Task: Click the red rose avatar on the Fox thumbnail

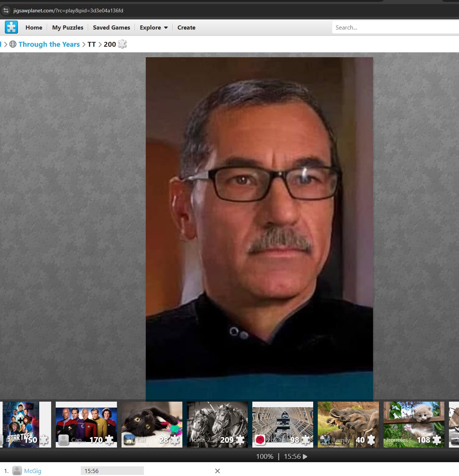Action: tap(260, 440)
